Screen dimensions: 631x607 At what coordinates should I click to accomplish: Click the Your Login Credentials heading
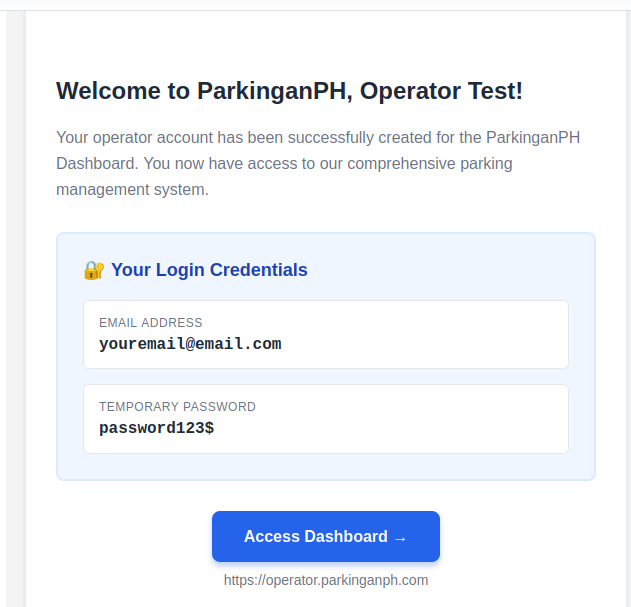209,270
